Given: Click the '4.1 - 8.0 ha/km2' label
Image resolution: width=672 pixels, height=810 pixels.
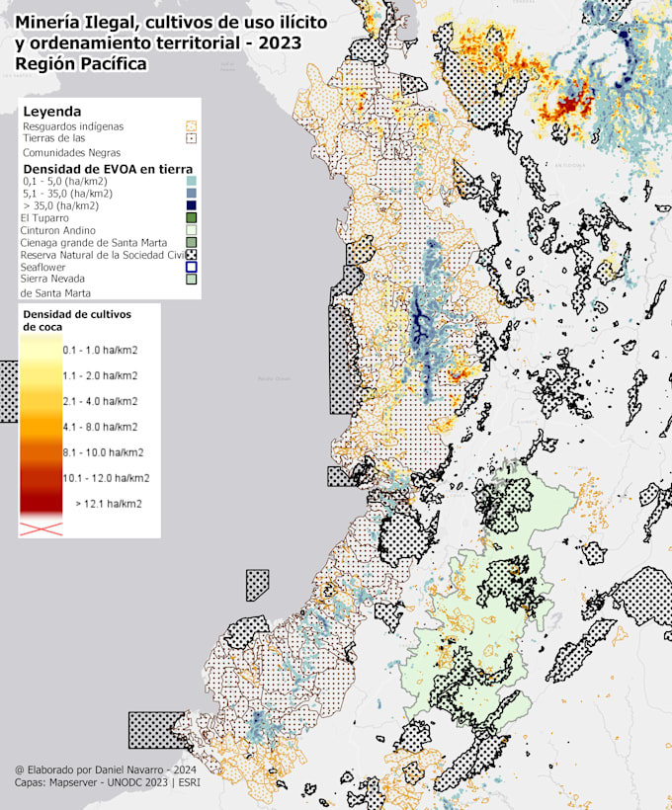Looking at the screenshot, I should point(100,427).
